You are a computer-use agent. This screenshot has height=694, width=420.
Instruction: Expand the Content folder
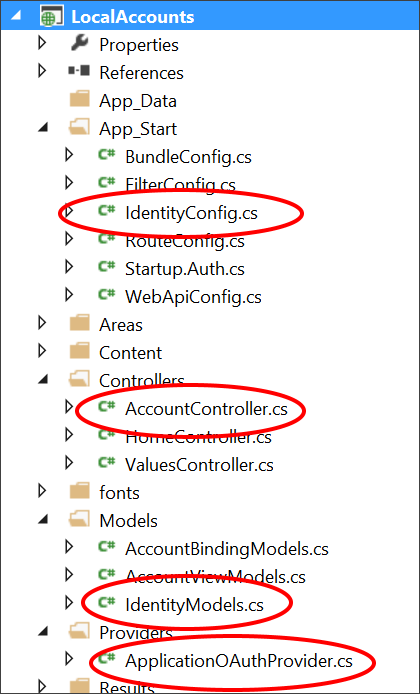click(x=42, y=351)
